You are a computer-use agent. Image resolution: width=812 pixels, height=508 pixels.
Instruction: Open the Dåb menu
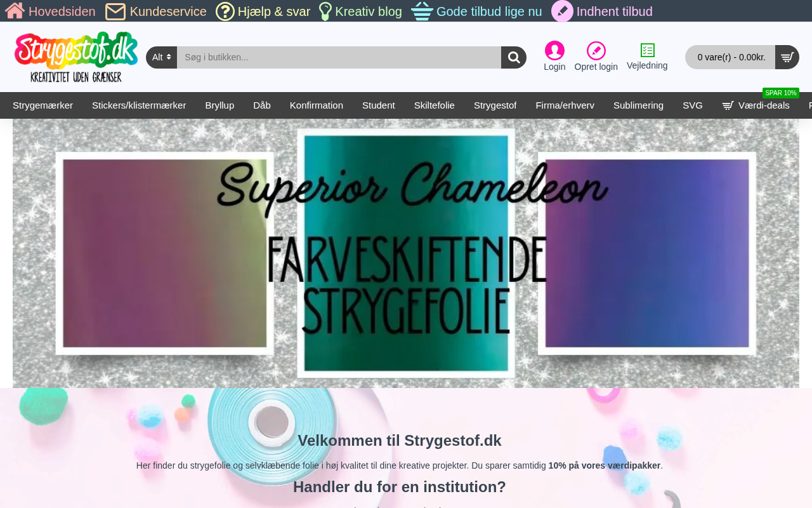pos(262,105)
